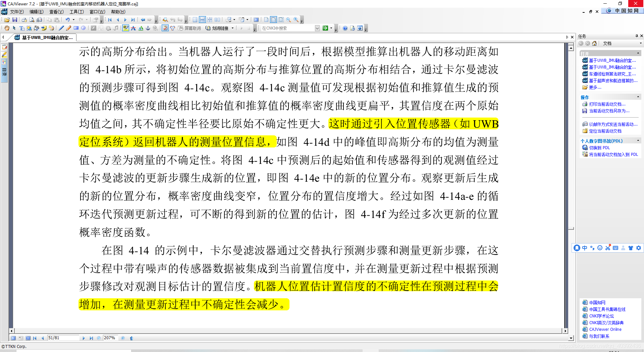Zoom out with the toolbar magnifier minus

click(x=288, y=20)
